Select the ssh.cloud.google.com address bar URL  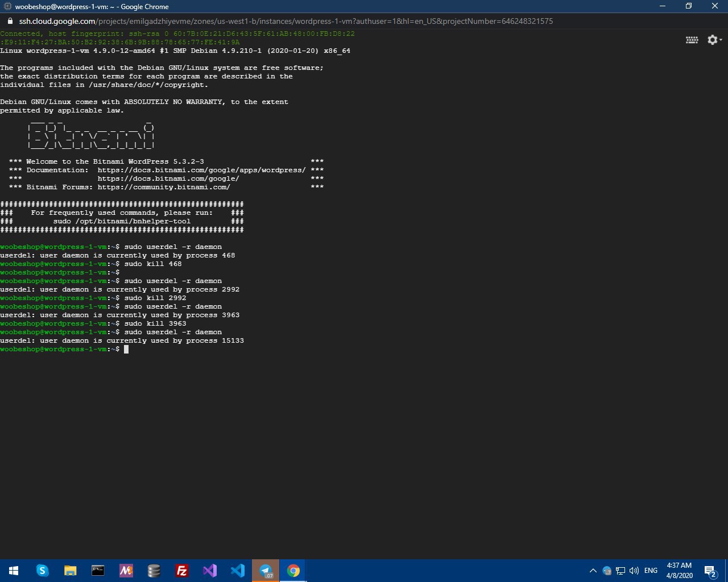286,21
